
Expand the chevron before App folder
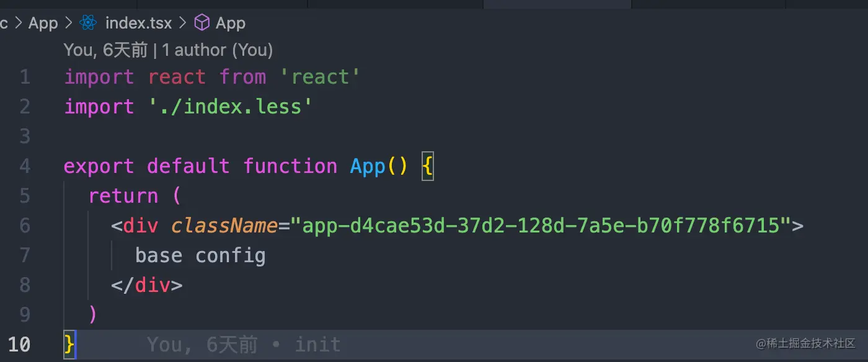18,23
